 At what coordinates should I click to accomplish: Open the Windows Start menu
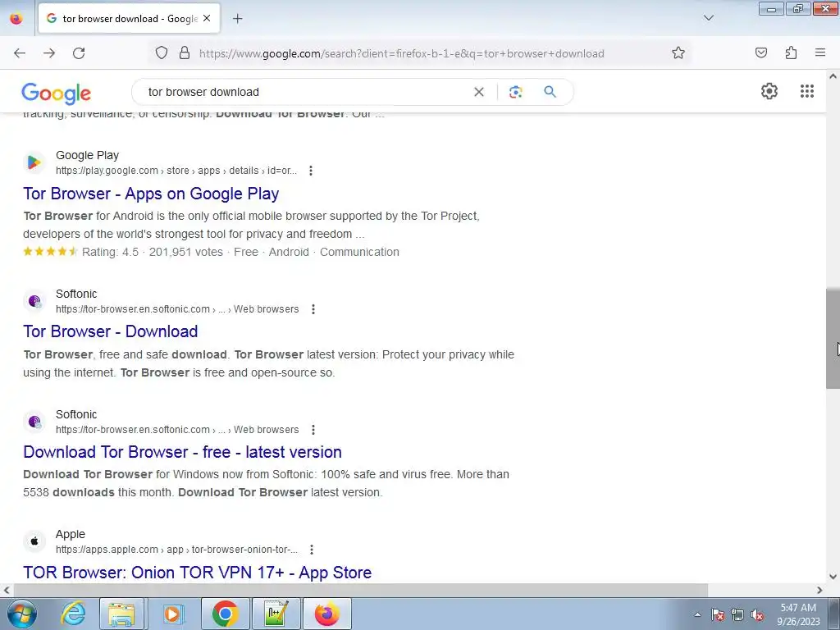tap(21, 614)
